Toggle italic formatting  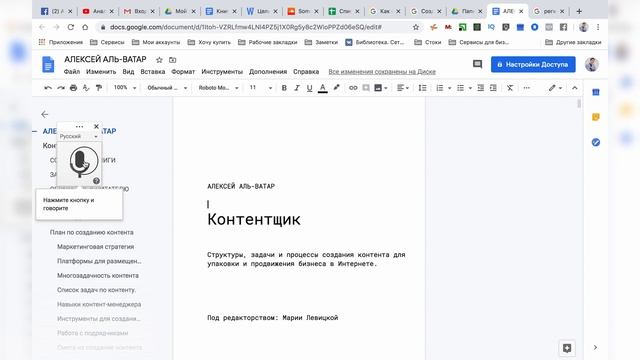pyautogui.click(x=297, y=88)
